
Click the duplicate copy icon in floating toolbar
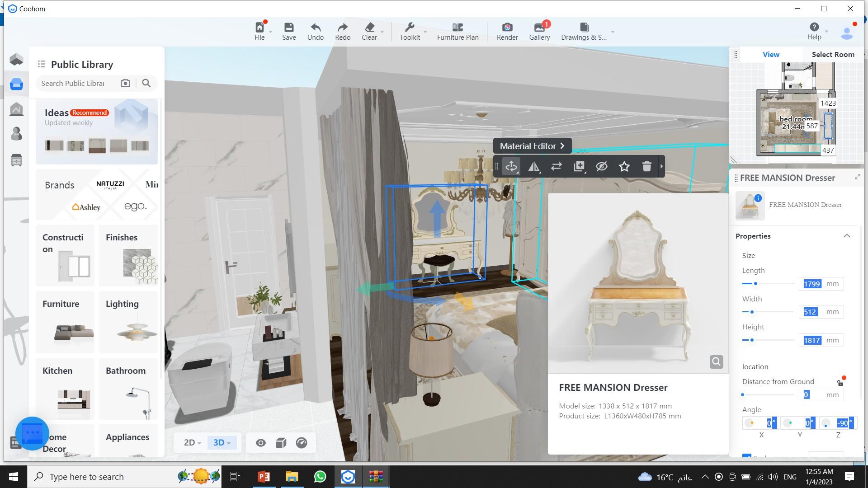pyautogui.click(x=579, y=167)
